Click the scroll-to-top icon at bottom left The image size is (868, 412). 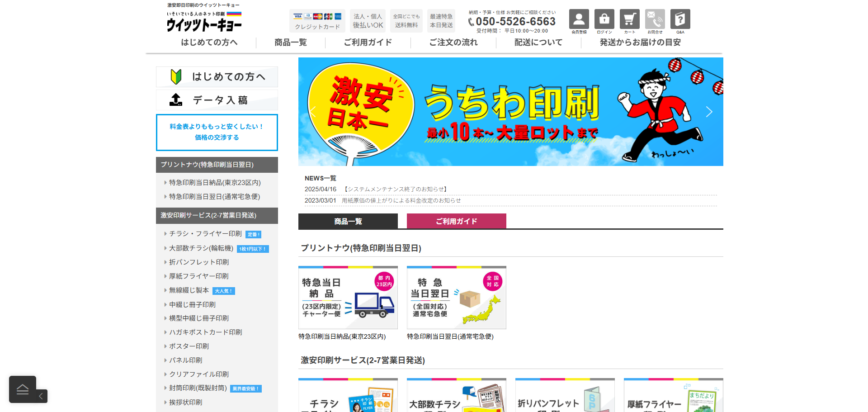[x=23, y=389]
